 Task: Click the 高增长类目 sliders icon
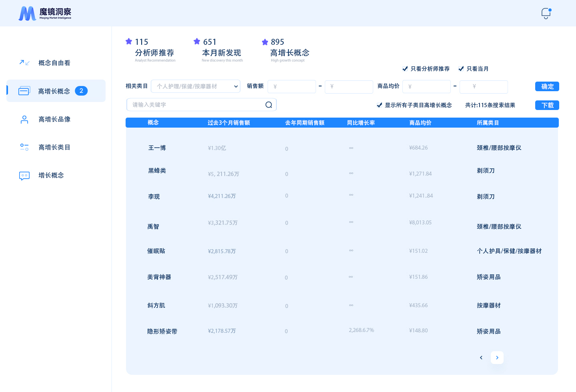coord(24,147)
